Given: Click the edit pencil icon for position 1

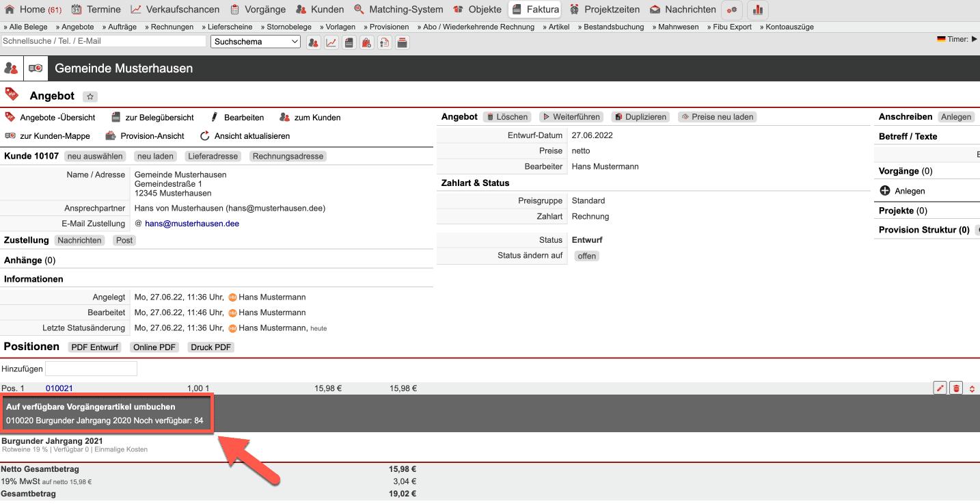Looking at the screenshot, I should tap(940, 388).
